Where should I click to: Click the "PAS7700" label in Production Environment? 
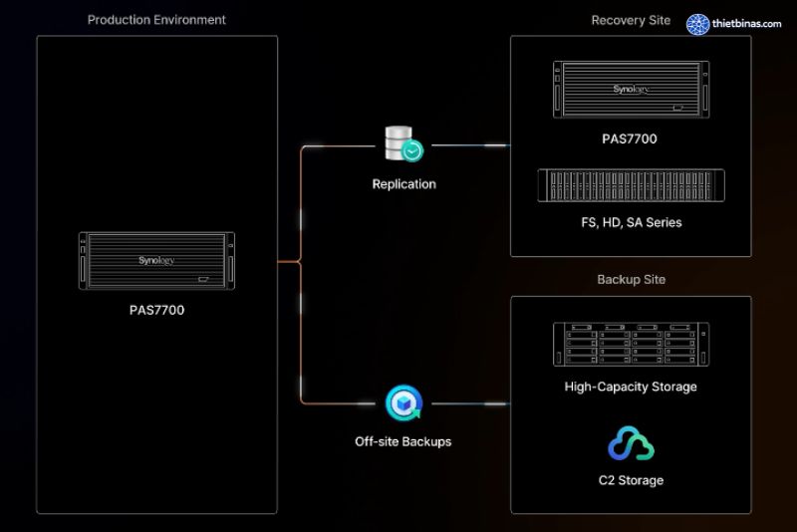click(157, 310)
